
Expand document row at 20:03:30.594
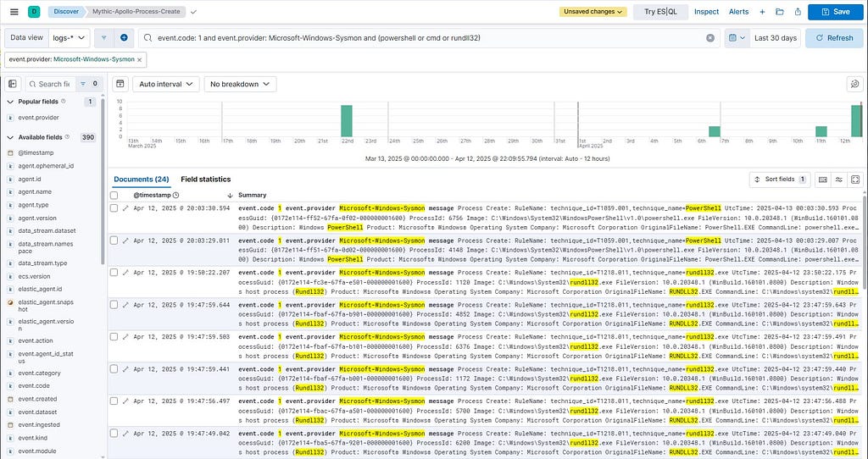click(x=125, y=208)
